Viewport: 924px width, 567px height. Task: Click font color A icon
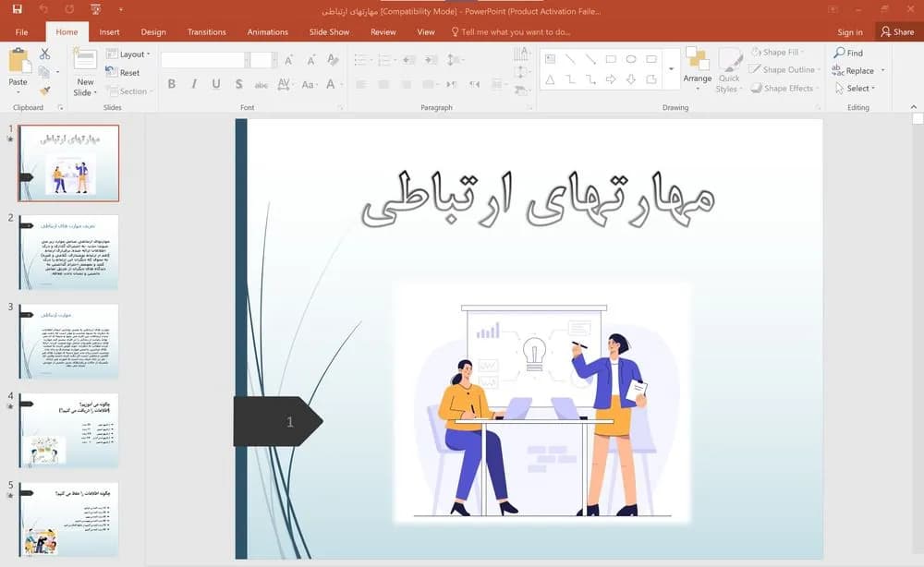click(331, 84)
